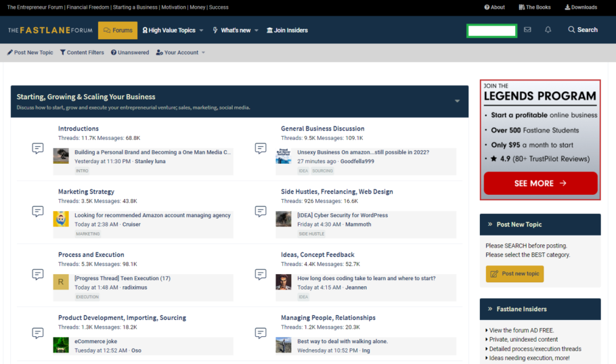Image resolution: width=616 pixels, height=364 pixels.
Task: Click the yellow Post new topic button
Action: click(515, 274)
